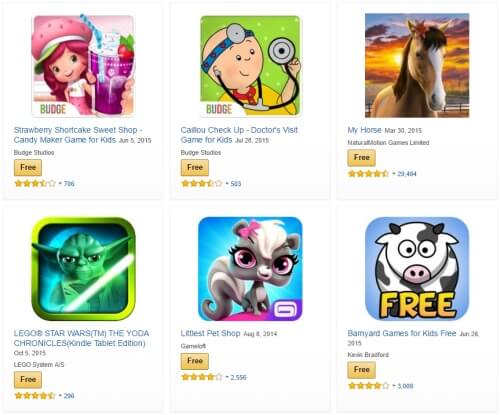Follow the Littlest Pet Shop title link
Viewport: 500px width, 415px height.
pyautogui.click(x=210, y=333)
